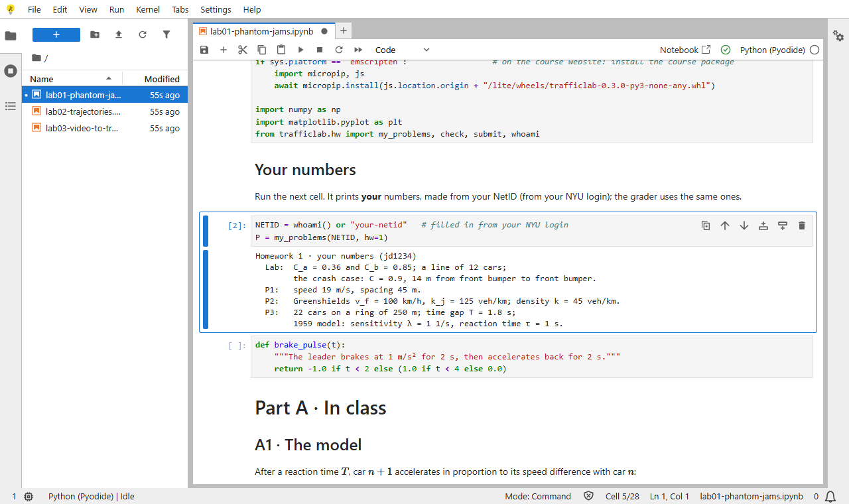Open the Run menu
Viewport: 849px width, 504px height.
(x=117, y=9)
